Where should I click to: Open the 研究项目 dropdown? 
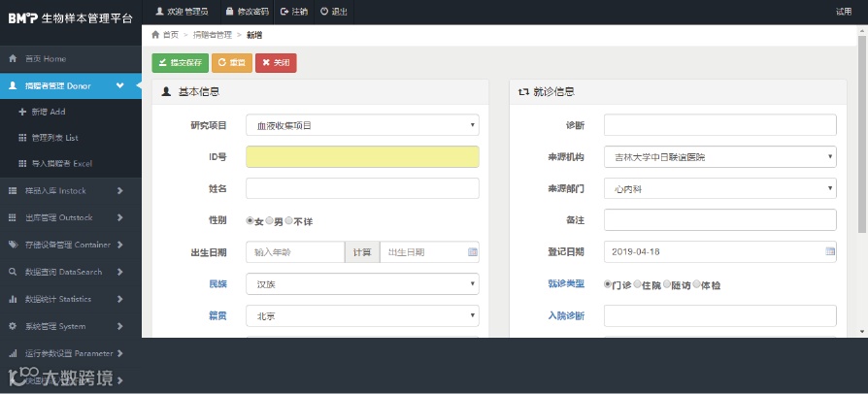(x=362, y=125)
